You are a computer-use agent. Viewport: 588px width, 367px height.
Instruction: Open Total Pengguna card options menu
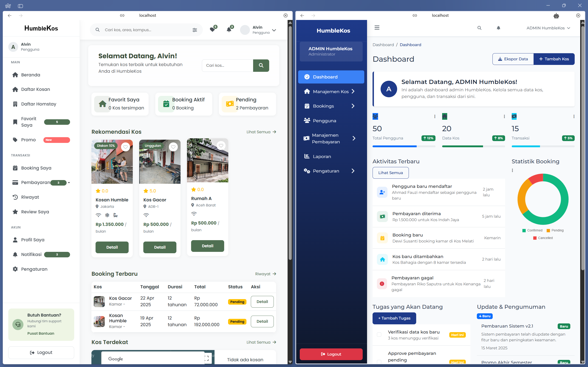tap(435, 117)
